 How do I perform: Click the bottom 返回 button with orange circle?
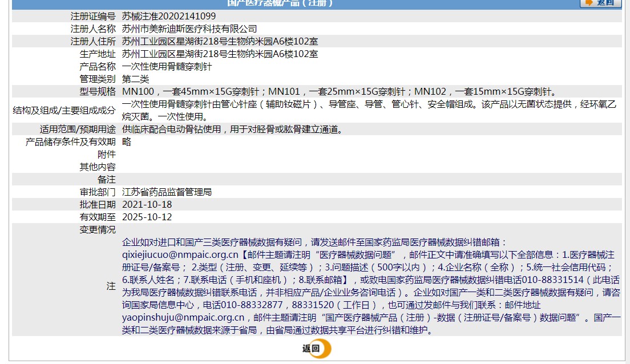(x=317, y=349)
